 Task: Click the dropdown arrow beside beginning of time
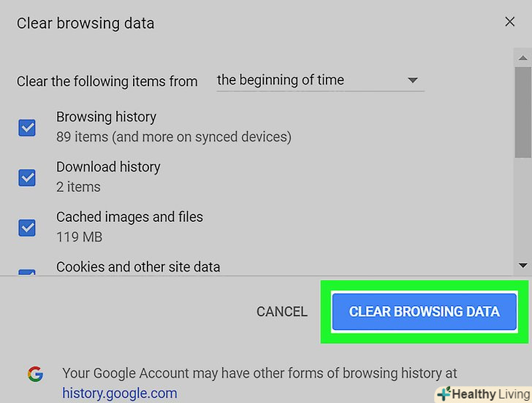pos(413,80)
